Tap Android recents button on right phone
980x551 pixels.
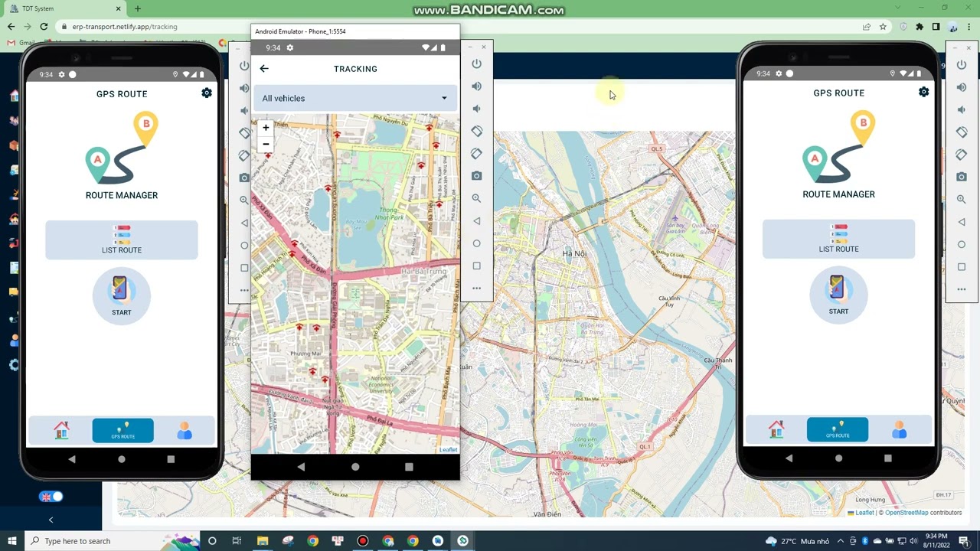click(x=888, y=458)
